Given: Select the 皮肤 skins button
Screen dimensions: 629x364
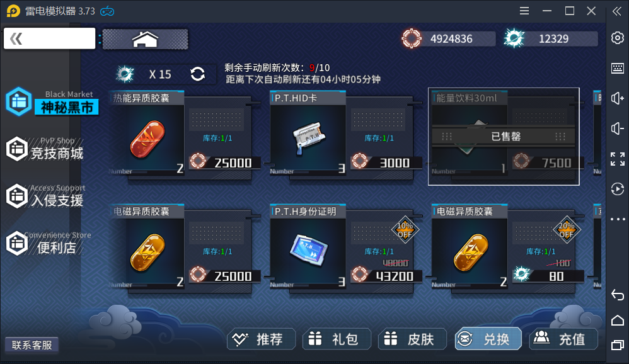Looking at the screenshot, I should [x=412, y=339].
